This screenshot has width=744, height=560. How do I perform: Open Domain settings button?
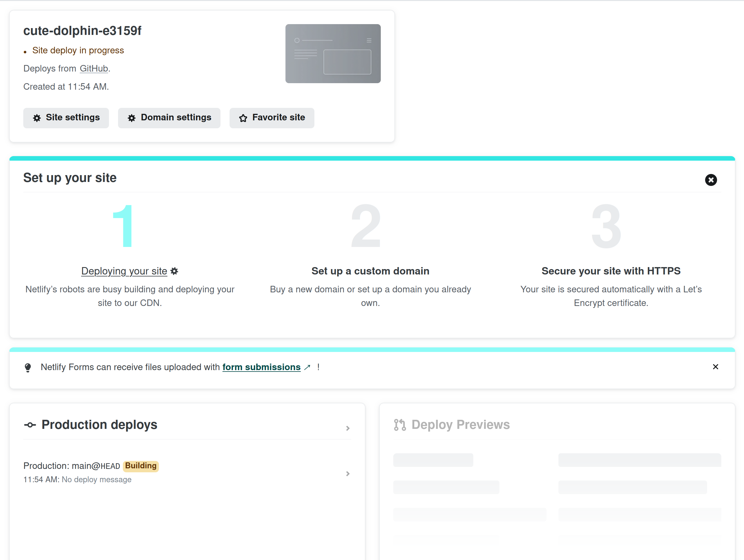click(169, 118)
